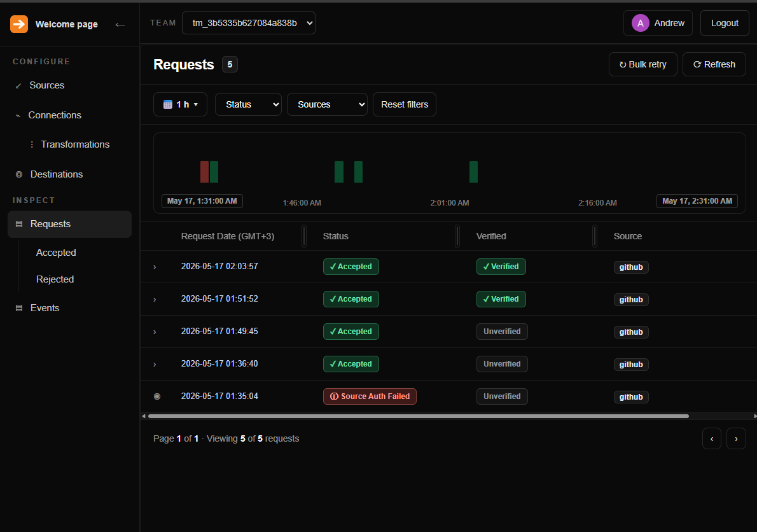This screenshot has width=757, height=532.
Task: Click the calendar icon in time filter
Action: pos(167,104)
